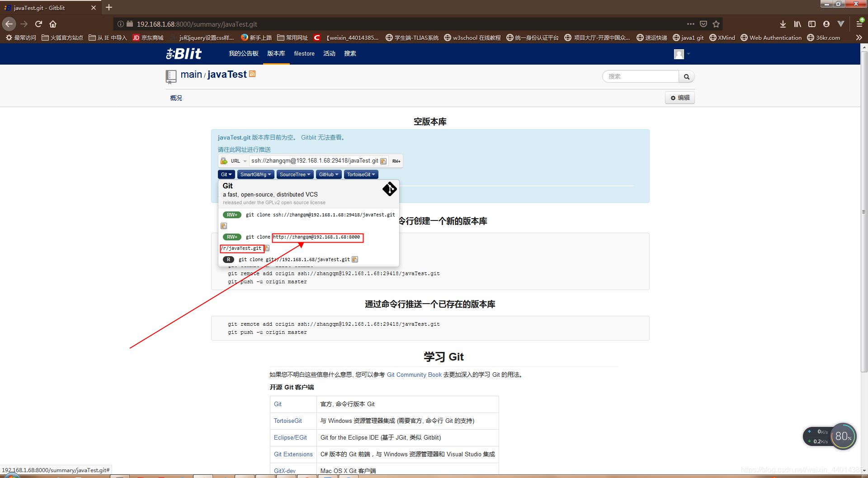Reload the current page
This screenshot has height=478, width=868.
39,24
